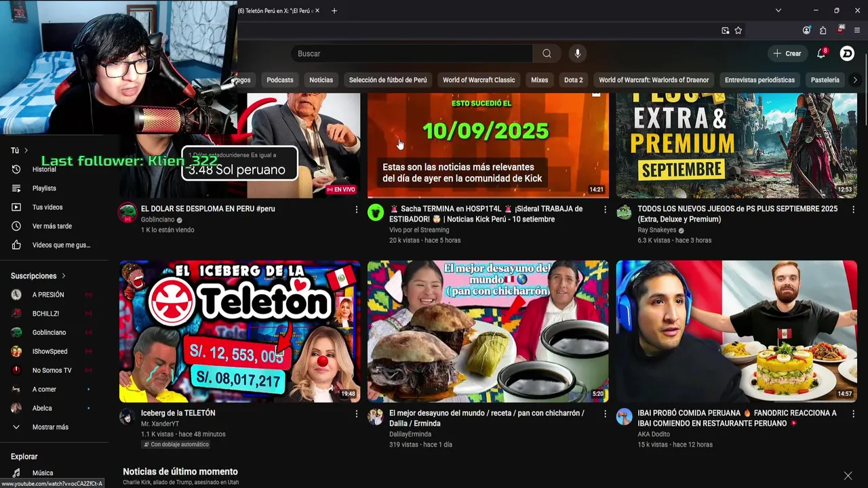The image size is (868, 488).
Task: Open browser extensions puzzle icon
Action: [x=823, y=30]
